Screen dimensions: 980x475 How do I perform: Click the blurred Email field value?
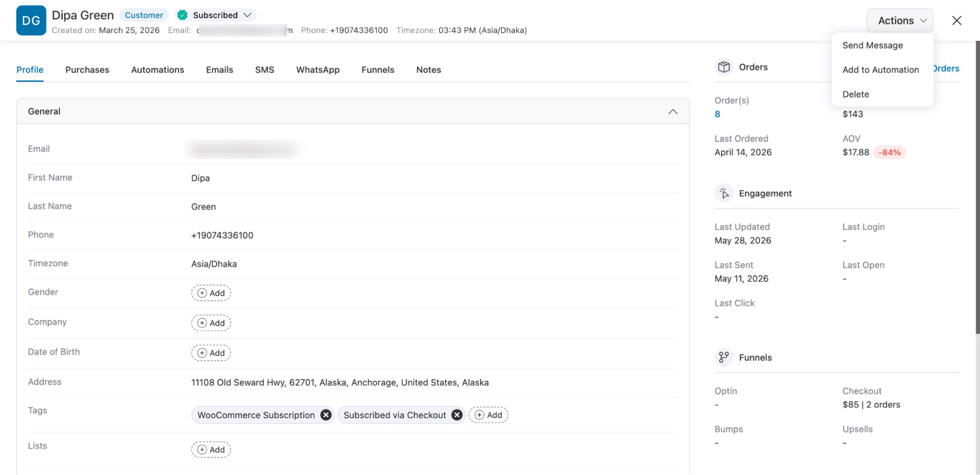coord(244,149)
